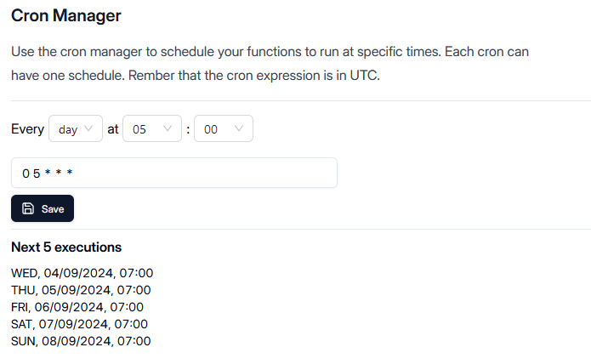Select the SUN, 08/09/2024 execution entry
This screenshot has width=591, height=364.
(81, 341)
